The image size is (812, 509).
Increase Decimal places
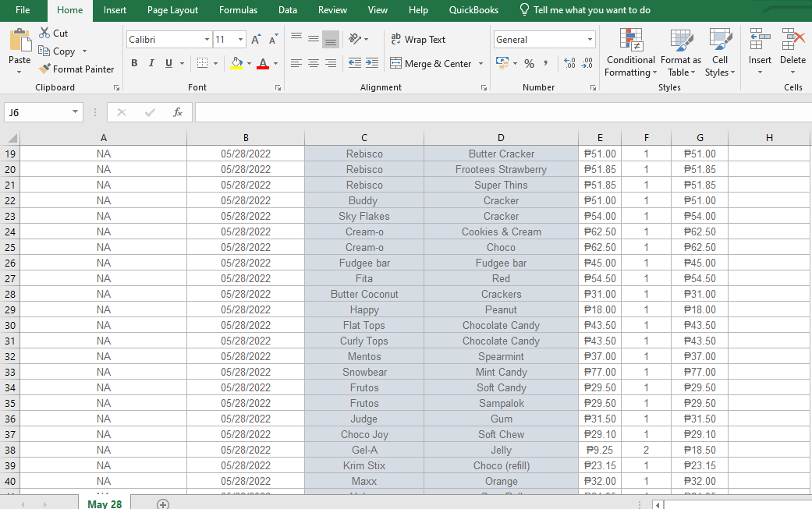click(569, 63)
